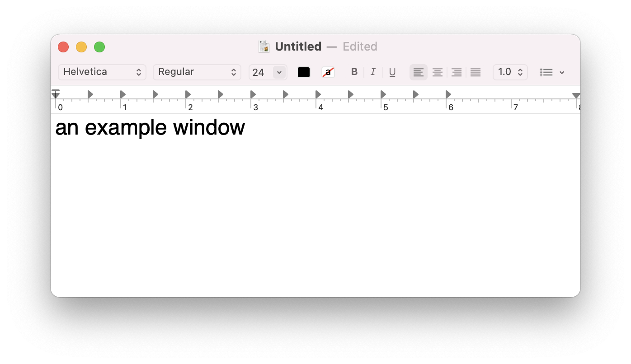Toggle italic text formatting
The image size is (631, 364).
point(373,72)
